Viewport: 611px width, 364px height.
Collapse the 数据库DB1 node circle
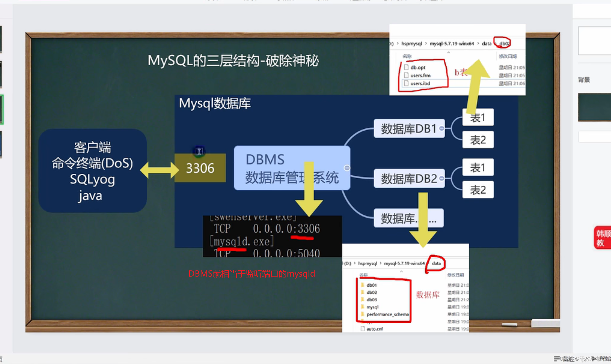click(x=442, y=128)
